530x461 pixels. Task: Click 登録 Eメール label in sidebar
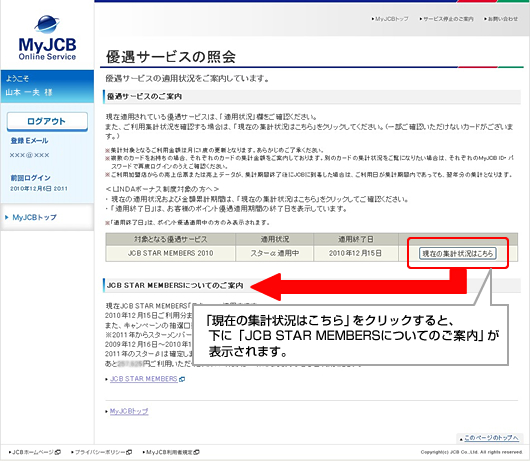pyautogui.click(x=29, y=141)
